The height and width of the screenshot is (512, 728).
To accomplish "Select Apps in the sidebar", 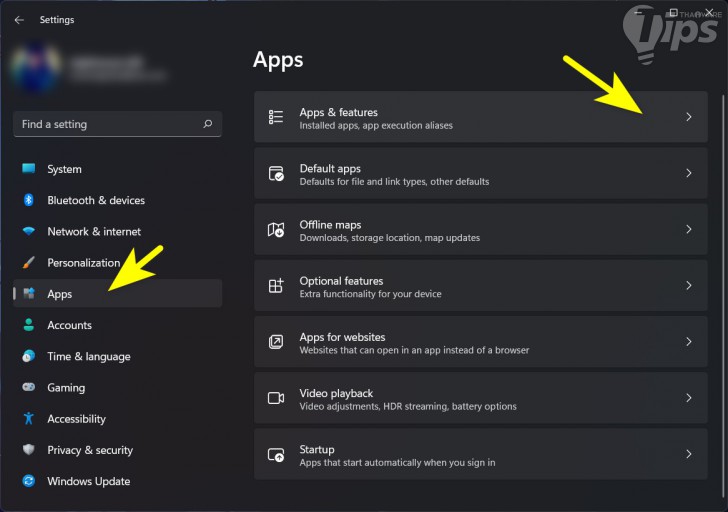I will 117,293.
